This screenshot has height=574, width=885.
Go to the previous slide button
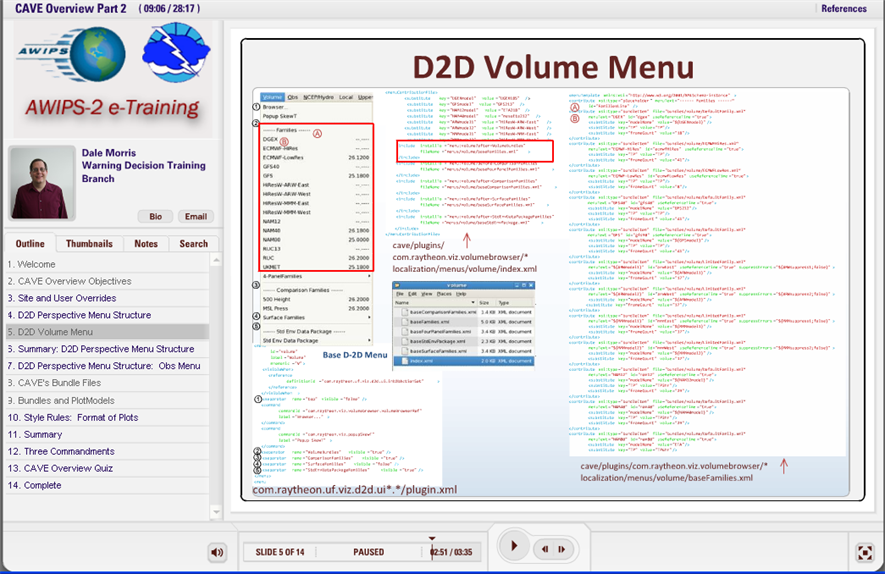[545, 549]
